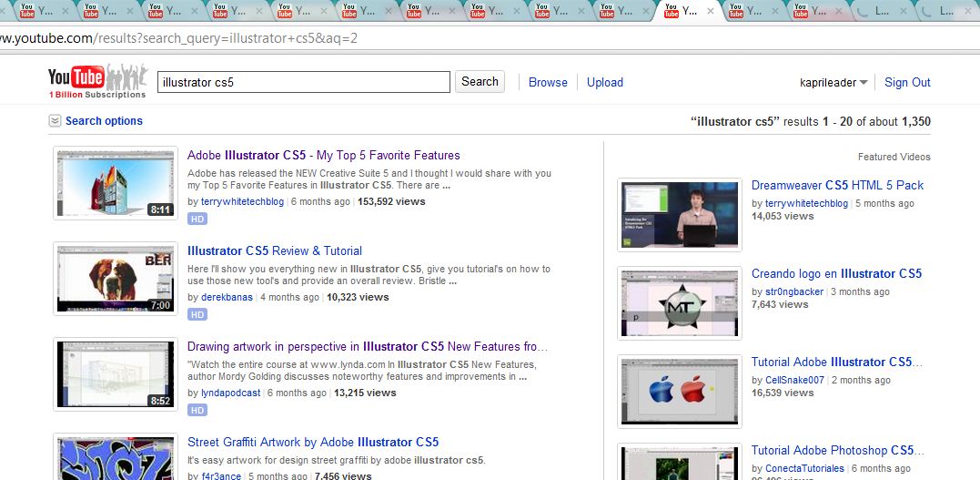Screen dimensions: 980x480
Task: Select the active YouTube browser tab
Action: click(x=689, y=11)
